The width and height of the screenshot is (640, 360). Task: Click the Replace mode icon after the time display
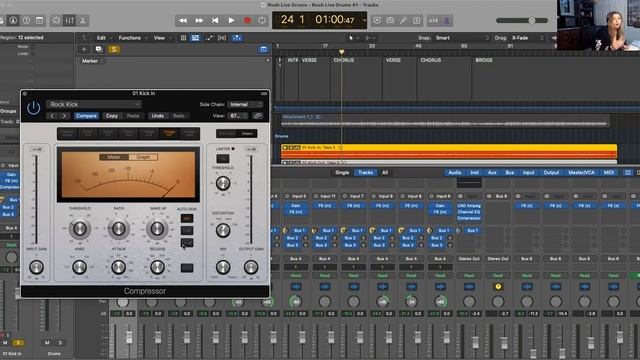[377, 20]
